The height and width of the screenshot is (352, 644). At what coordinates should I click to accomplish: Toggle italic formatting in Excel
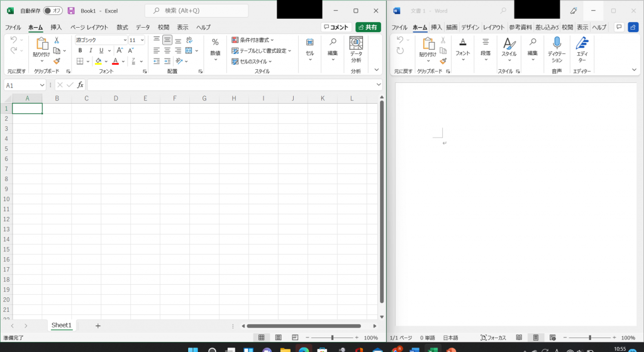coord(90,50)
